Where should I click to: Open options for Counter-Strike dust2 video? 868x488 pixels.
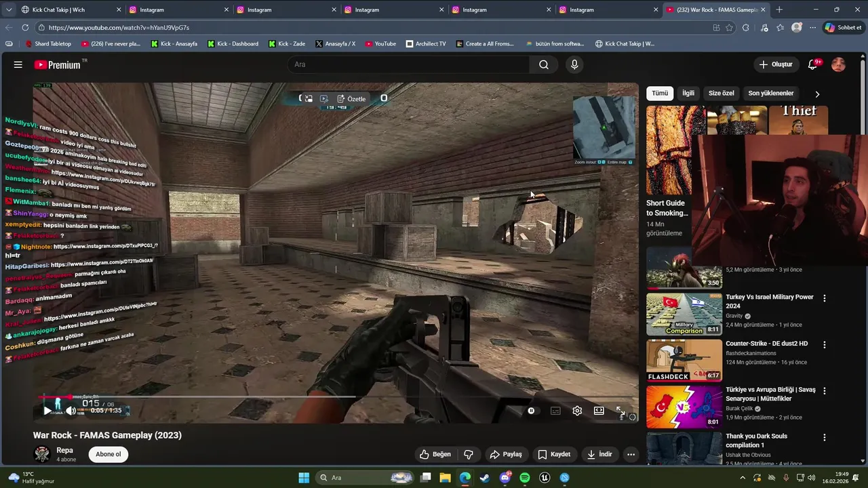(825, 344)
